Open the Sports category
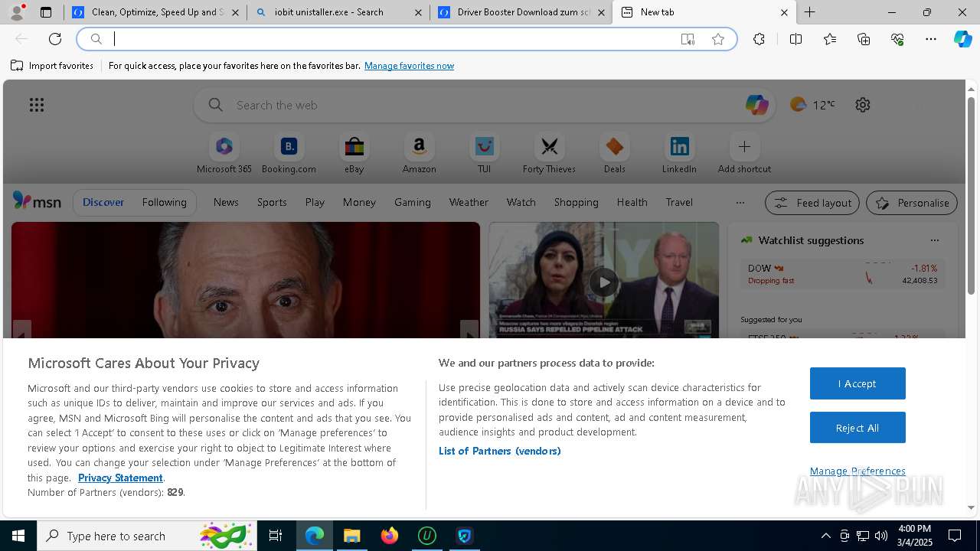 [272, 202]
